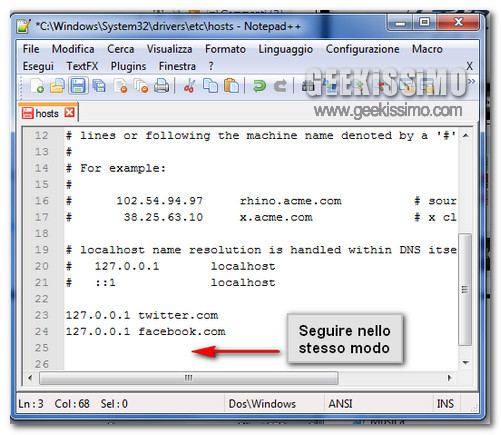This screenshot has height=435, width=501.
Task: Click horizontal scrollbar left arrow
Action: click(30, 378)
